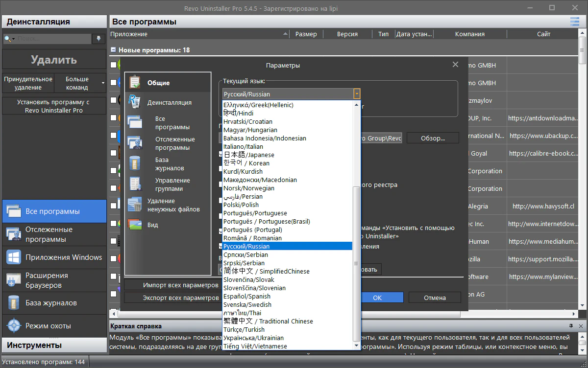Tick the first program's checkbox in list
The width and height of the screenshot is (588, 368).
[113, 65]
